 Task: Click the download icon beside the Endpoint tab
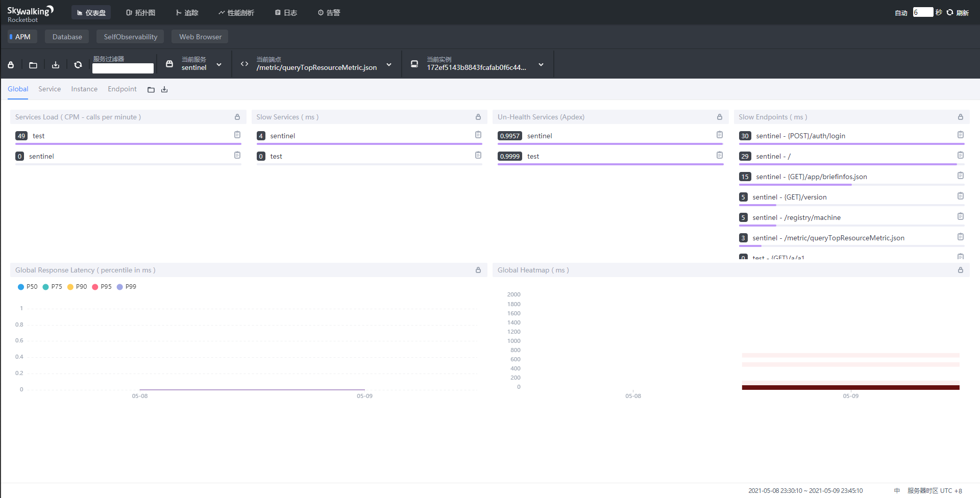pos(164,90)
